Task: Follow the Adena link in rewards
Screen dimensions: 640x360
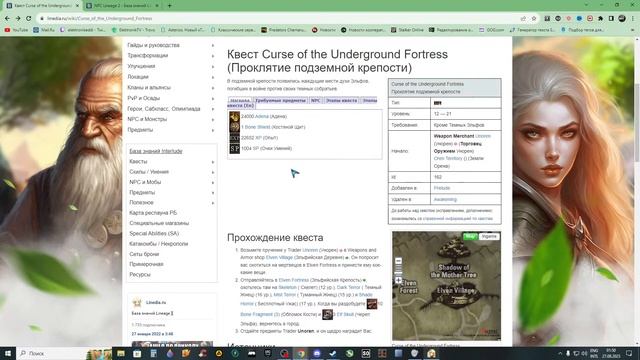Action: pyautogui.click(x=262, y=116)
